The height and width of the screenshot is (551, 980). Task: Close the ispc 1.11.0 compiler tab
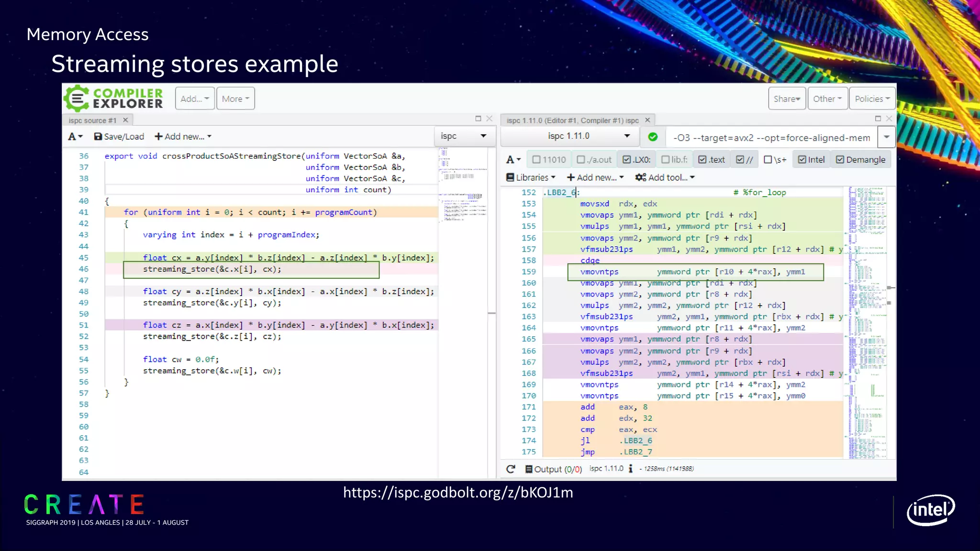coord(647,120)
